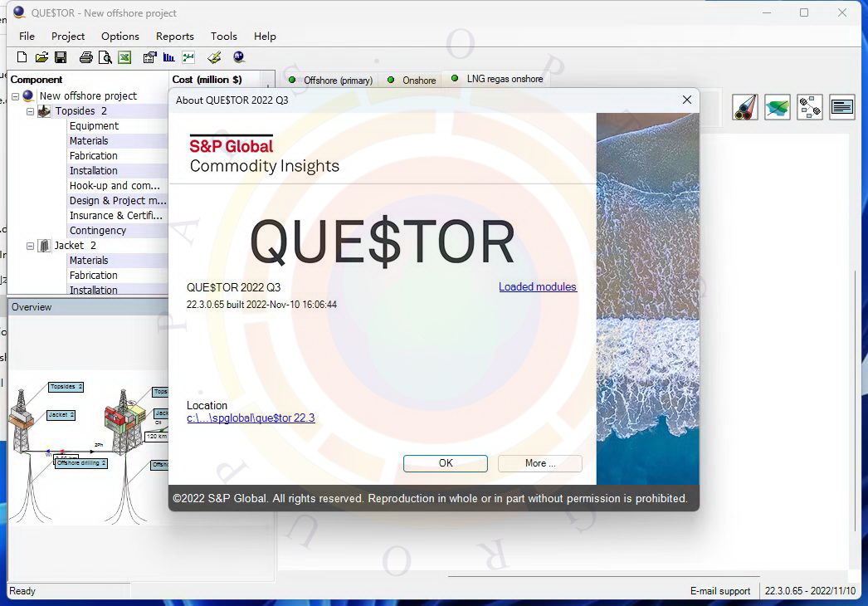Click the Print preview magnifier icon

[105, 57]
